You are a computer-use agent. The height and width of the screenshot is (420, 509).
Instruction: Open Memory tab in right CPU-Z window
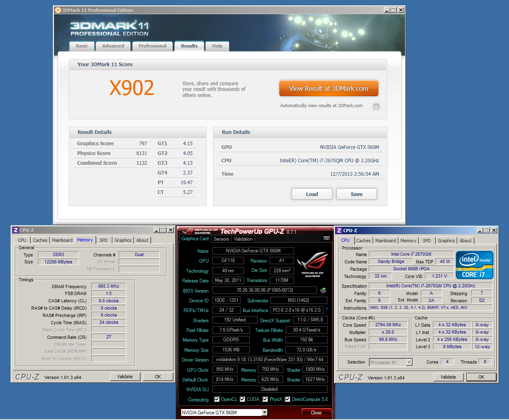[408, 241]
